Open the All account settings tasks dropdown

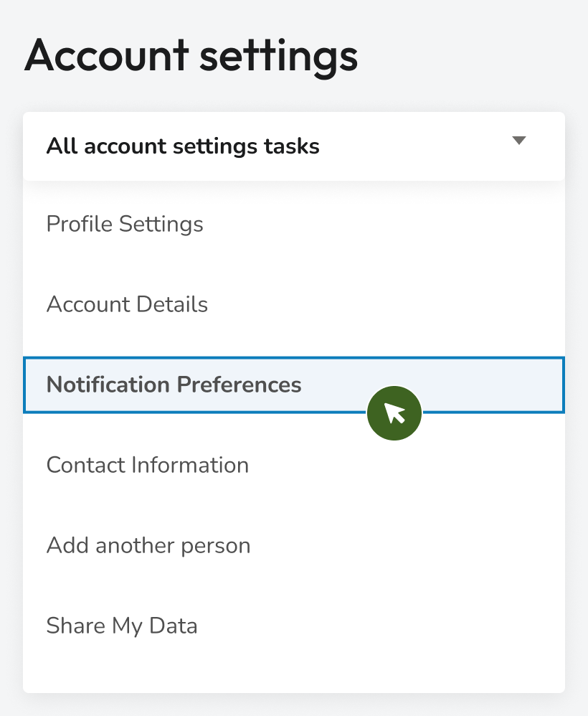293,146
